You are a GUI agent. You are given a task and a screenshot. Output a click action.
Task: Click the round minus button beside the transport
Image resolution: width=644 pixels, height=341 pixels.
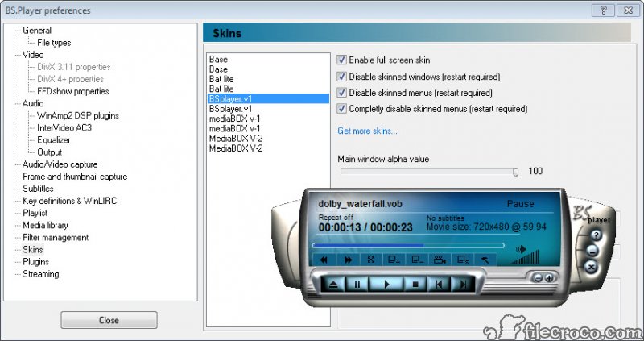(538, 278)
